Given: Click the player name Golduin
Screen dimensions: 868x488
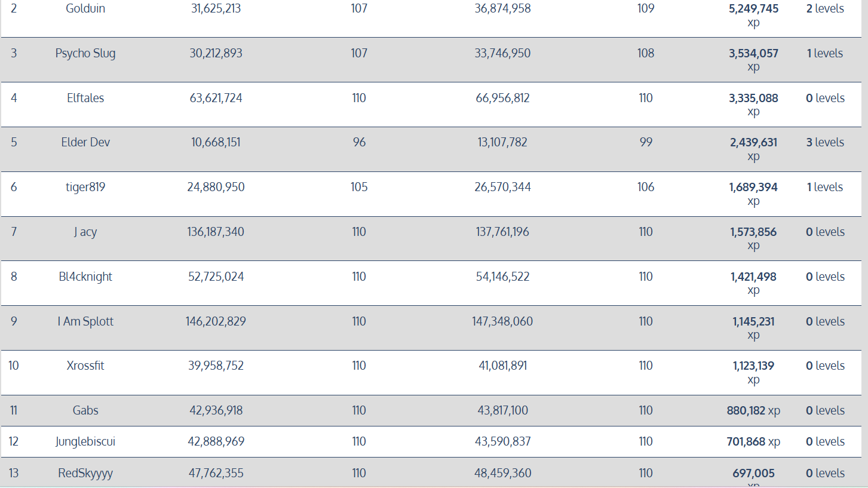Looking at the screenshot, I should point(85,9).
